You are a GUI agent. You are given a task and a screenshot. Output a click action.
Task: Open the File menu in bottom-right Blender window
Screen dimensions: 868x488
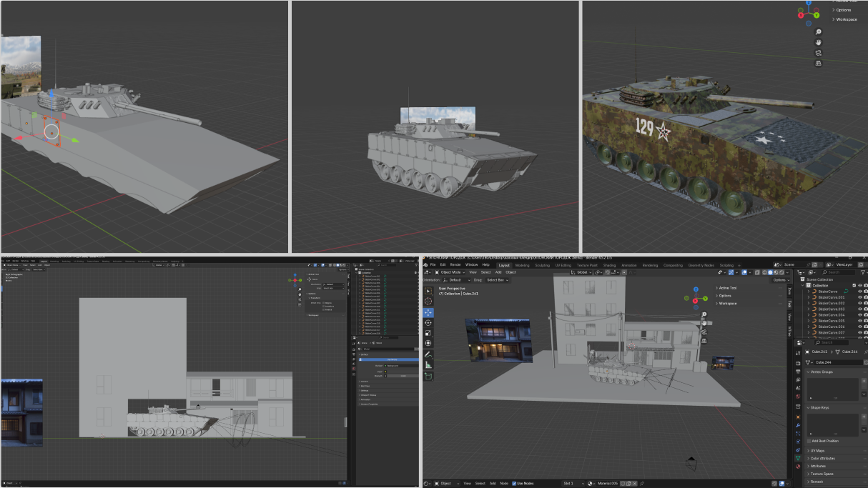tap(433, 264)
